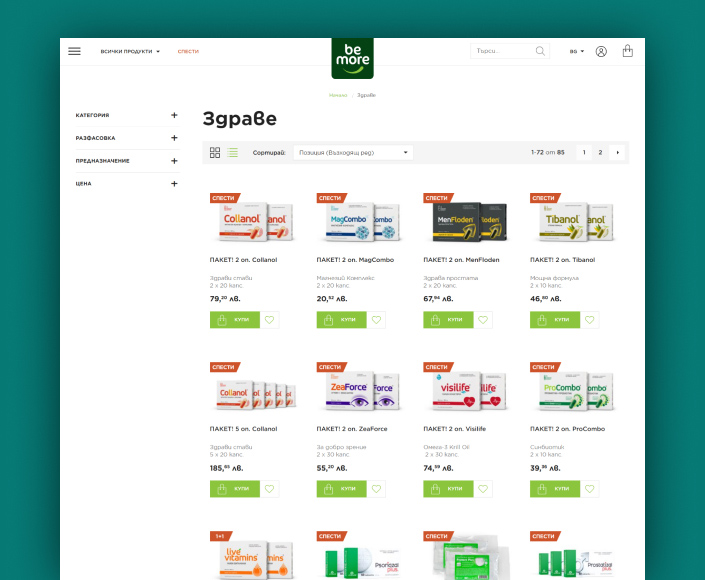Open ПАКЕТ! 2 оп. ProCombo title
The image size is (705, 580).
[x=567, y=429]
